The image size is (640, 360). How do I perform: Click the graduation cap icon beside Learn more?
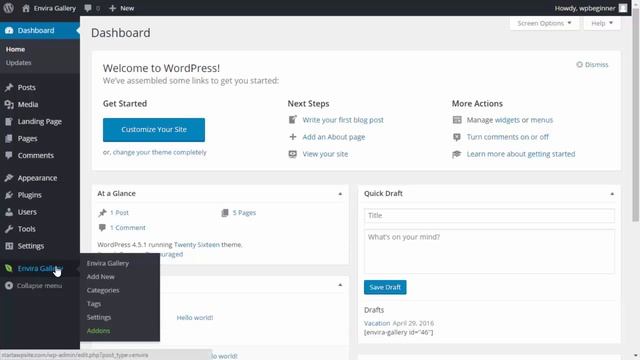click(457, 154)
